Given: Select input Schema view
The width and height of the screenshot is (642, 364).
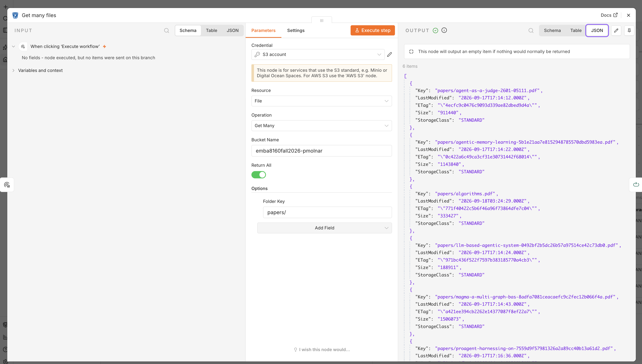Looking at the screenshot, I should point(188,31).
